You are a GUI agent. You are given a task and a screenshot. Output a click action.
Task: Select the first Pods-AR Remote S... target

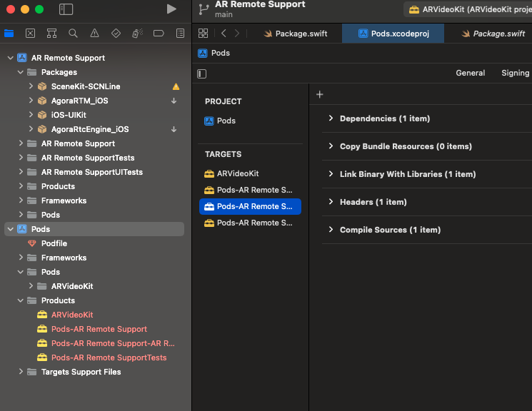point(250,190)
